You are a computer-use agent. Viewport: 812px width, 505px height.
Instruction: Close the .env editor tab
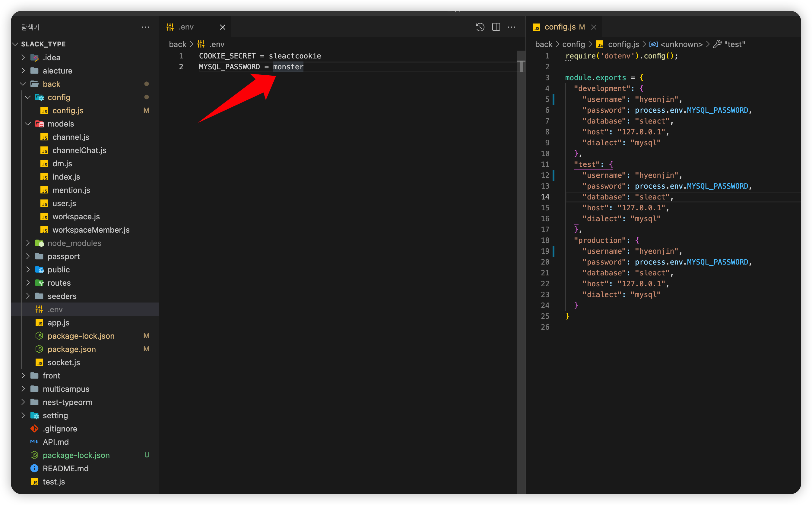222,27
